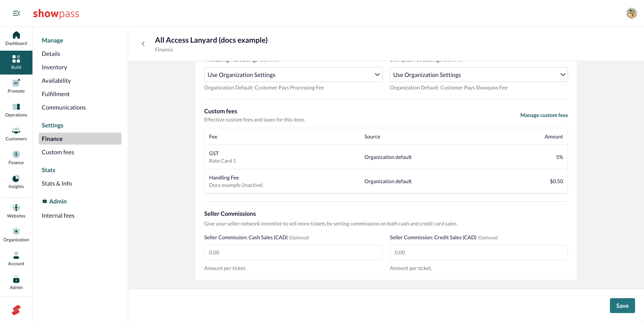Open the user profile avatar

point(631,13)
